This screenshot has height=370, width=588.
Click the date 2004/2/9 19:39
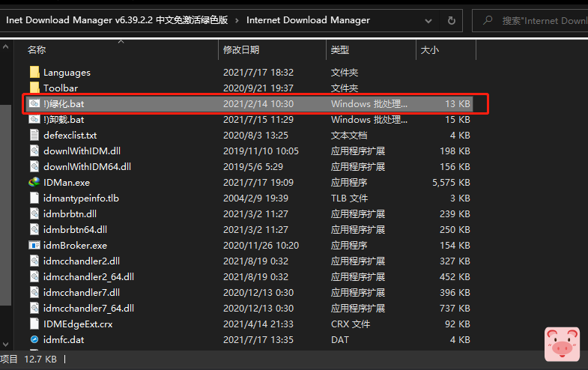255,198
